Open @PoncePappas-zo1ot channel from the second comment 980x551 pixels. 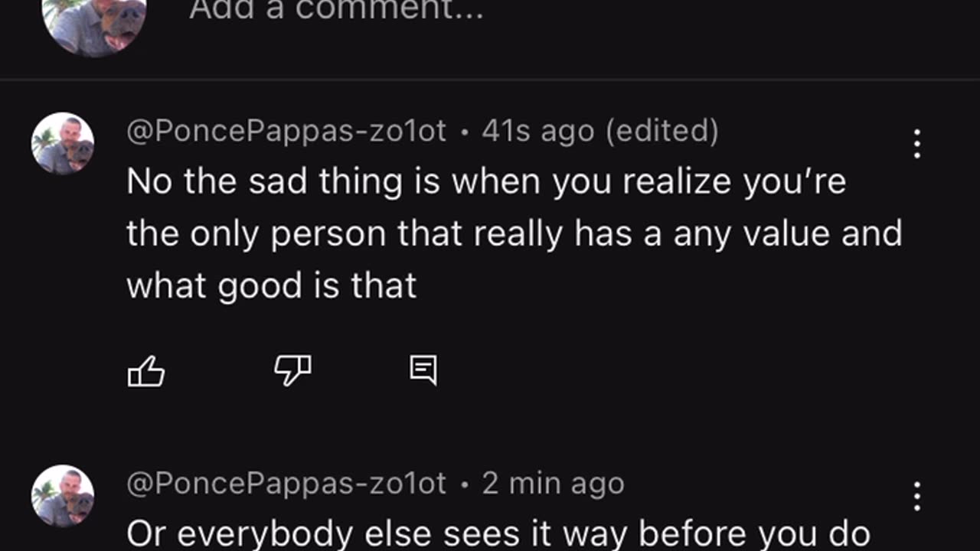click(x=286, y=484)
